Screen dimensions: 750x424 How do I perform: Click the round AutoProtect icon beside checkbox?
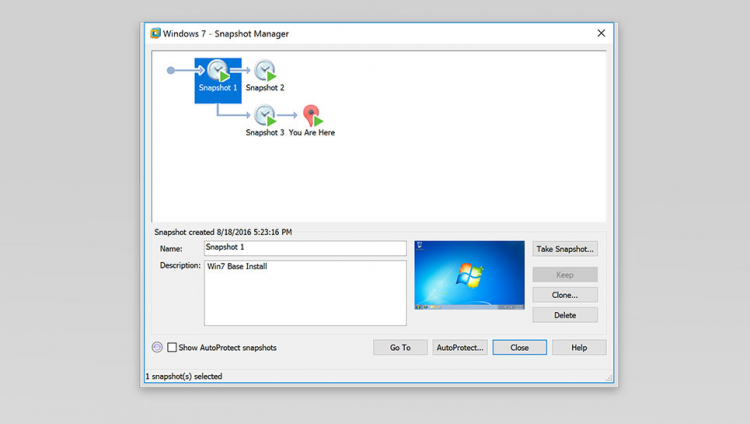(157, 347)
